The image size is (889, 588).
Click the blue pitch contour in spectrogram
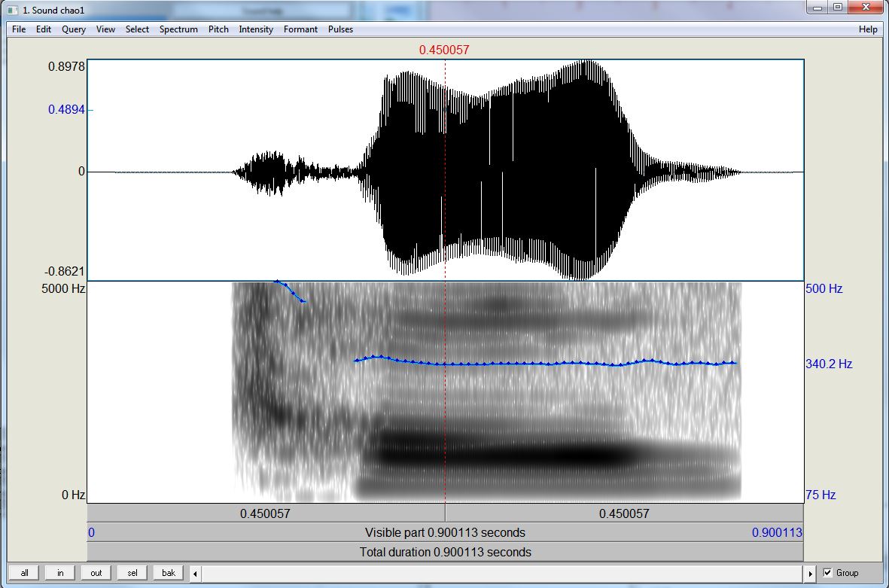click(x=544, y=363)
